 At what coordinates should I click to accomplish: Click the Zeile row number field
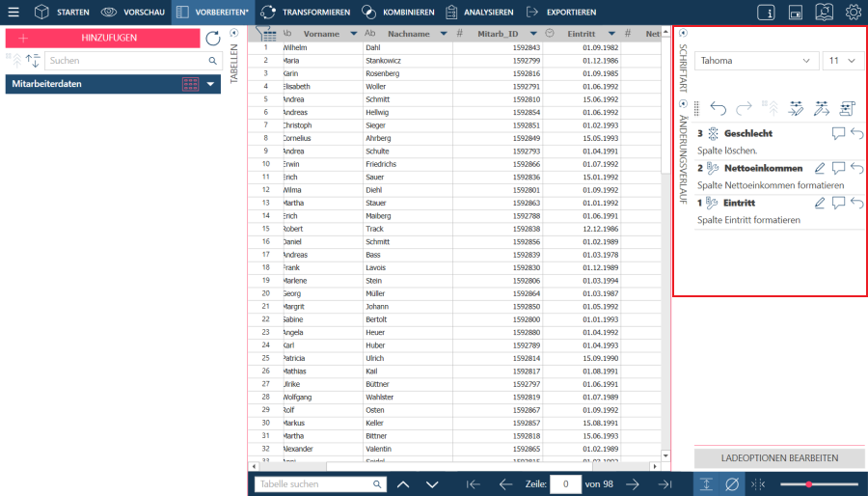(566, 484)
